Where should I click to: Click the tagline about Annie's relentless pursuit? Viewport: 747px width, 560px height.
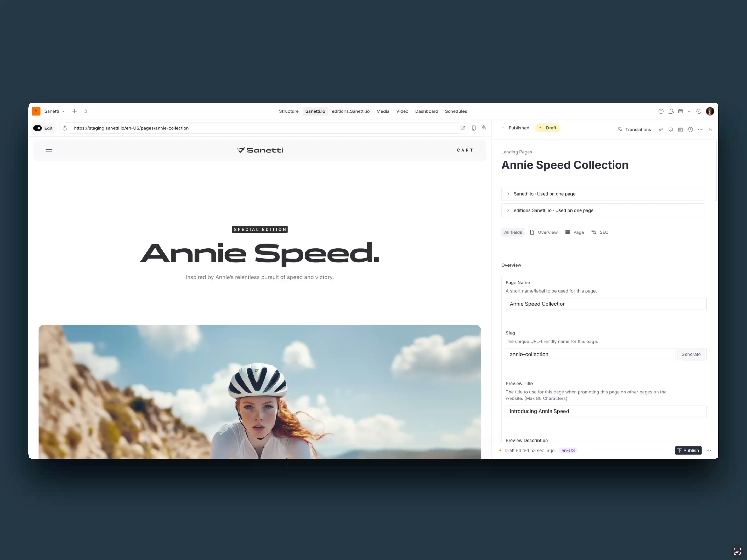click(260, 277)
